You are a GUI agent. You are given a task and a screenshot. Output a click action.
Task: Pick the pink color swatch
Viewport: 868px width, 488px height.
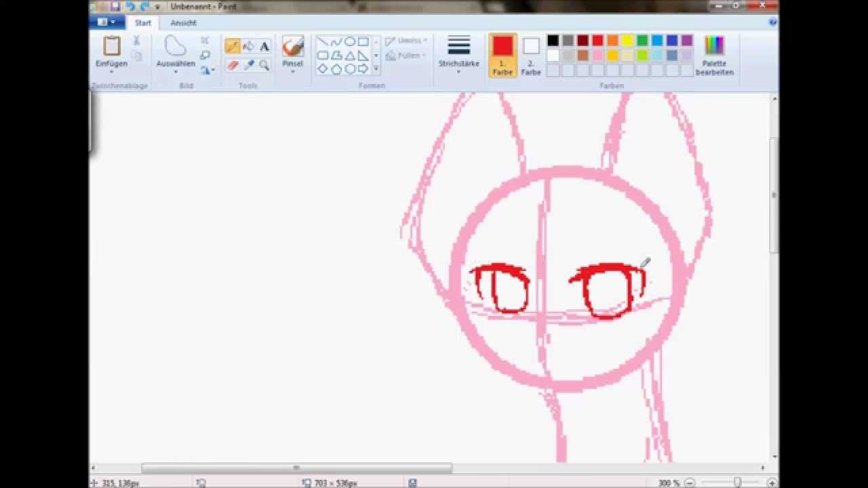[597, 56]
